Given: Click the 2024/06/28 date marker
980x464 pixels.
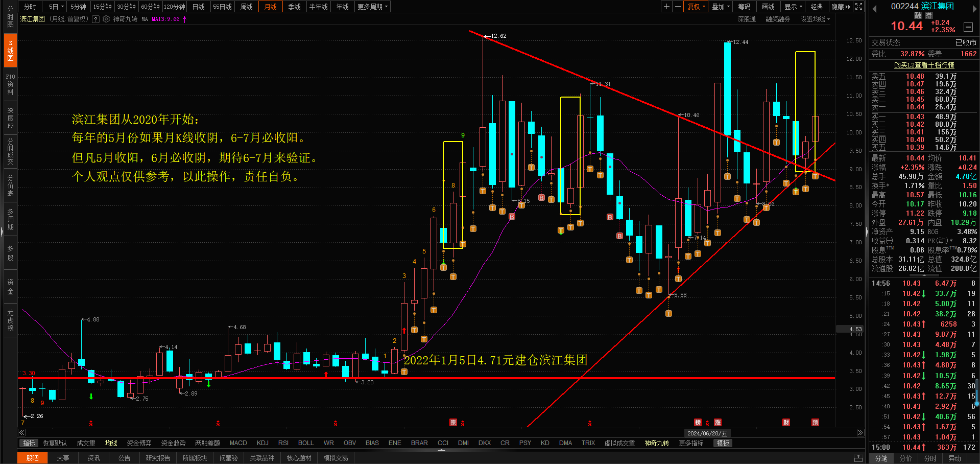Looking at the screenshot, I should click(707, 433).
